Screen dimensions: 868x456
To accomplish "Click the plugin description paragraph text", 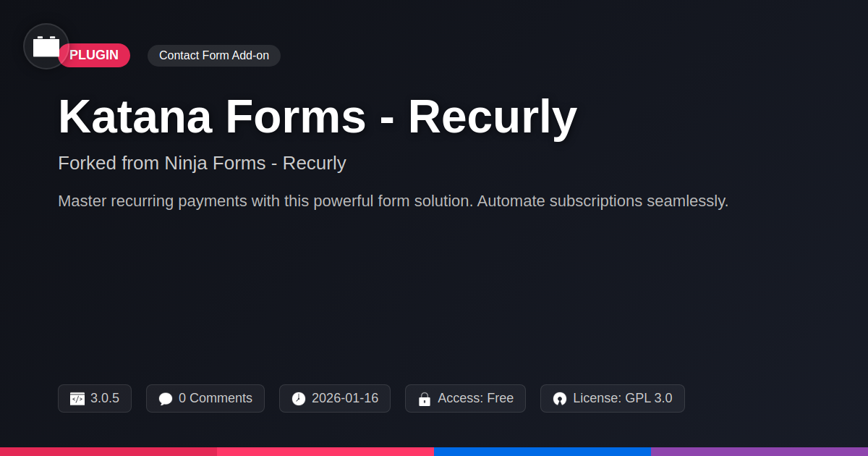I will click(393, 201).
